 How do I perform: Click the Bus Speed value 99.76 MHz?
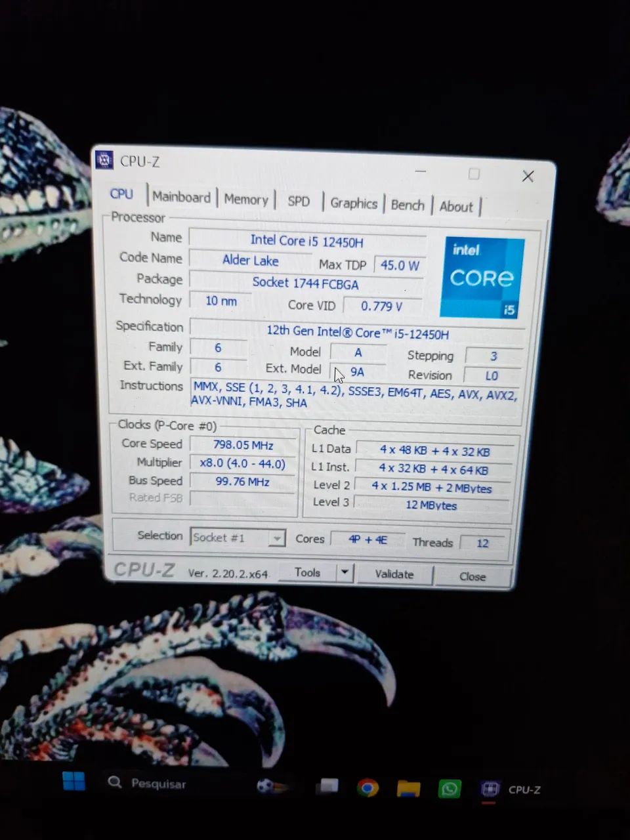[243, 482]
